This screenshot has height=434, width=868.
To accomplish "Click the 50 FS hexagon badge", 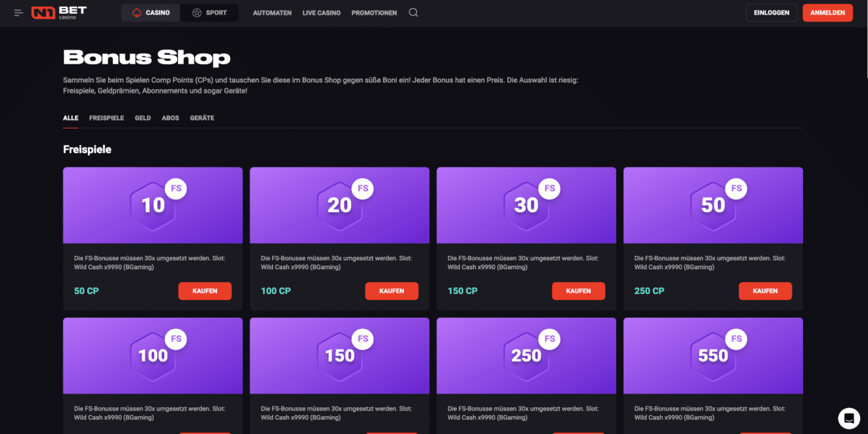I will coord(713,205).
